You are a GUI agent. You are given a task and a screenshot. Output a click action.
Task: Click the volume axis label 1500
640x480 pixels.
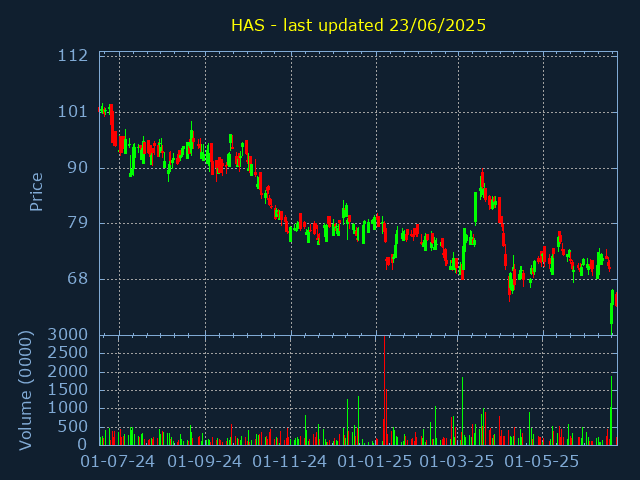[x=68, y=390]
